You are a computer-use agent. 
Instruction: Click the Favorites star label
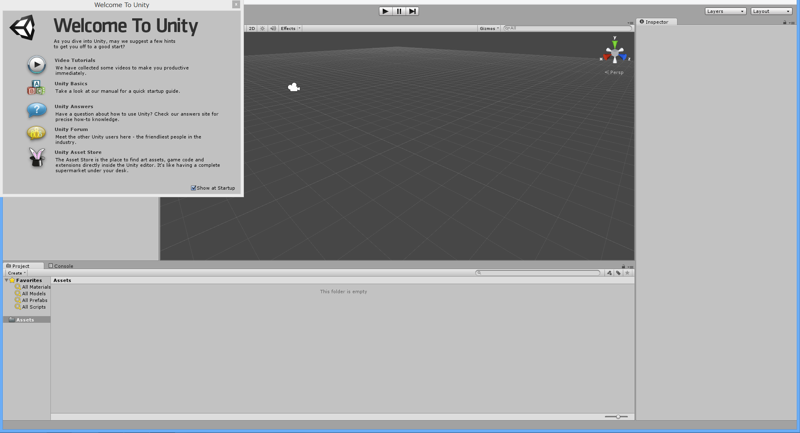26,281
